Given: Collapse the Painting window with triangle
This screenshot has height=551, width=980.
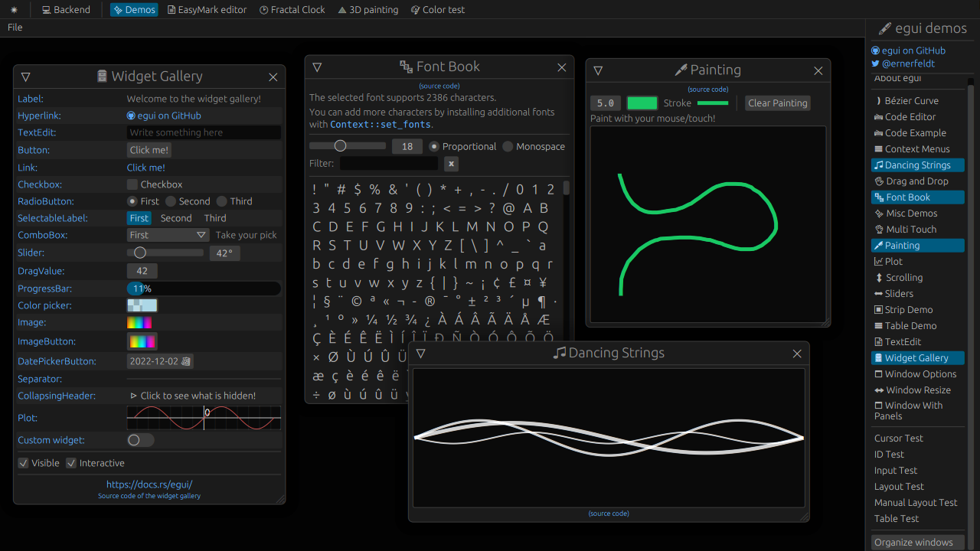Looking at the screenshot, I should click(x=598, y=70).
